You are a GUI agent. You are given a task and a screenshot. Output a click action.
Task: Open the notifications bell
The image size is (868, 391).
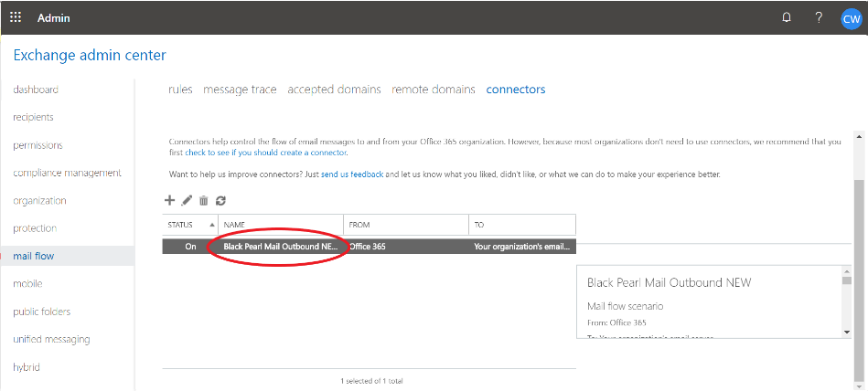(786, 17)
